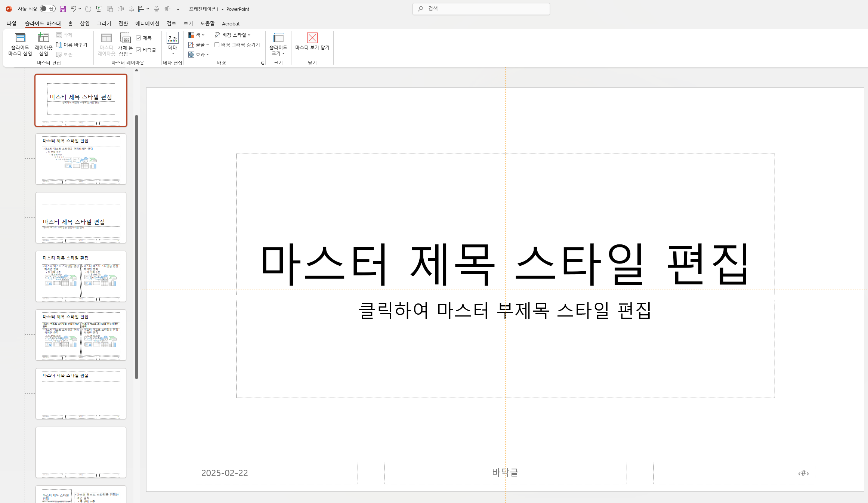This screenshot has height=503, width=868.
Task: Click the Save icon in title bar
Action: point(63,9)
